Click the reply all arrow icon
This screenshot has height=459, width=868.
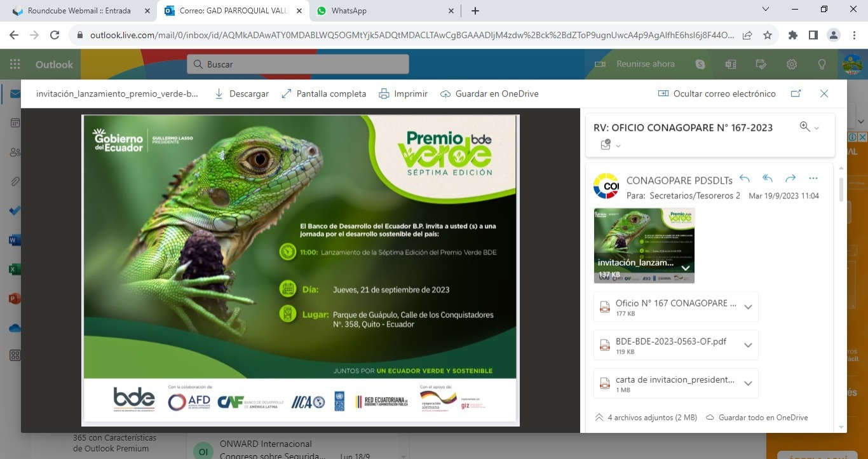click(768, 179)
